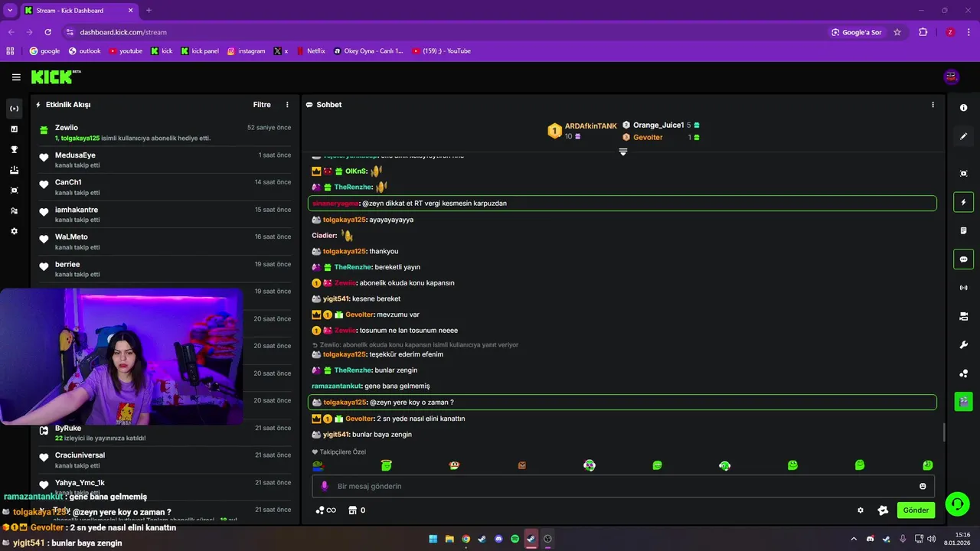
Task: Open a new Chrome tab
Action: (x=149, y=10)
